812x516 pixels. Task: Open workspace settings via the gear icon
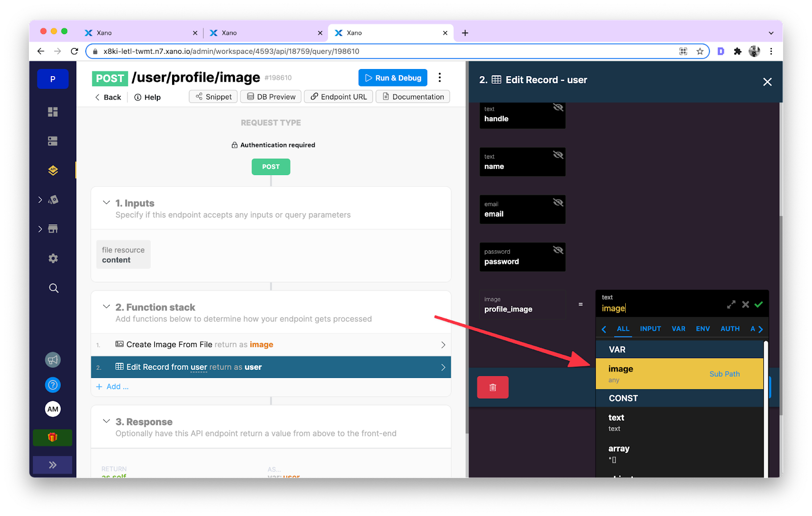coord(52,258)
